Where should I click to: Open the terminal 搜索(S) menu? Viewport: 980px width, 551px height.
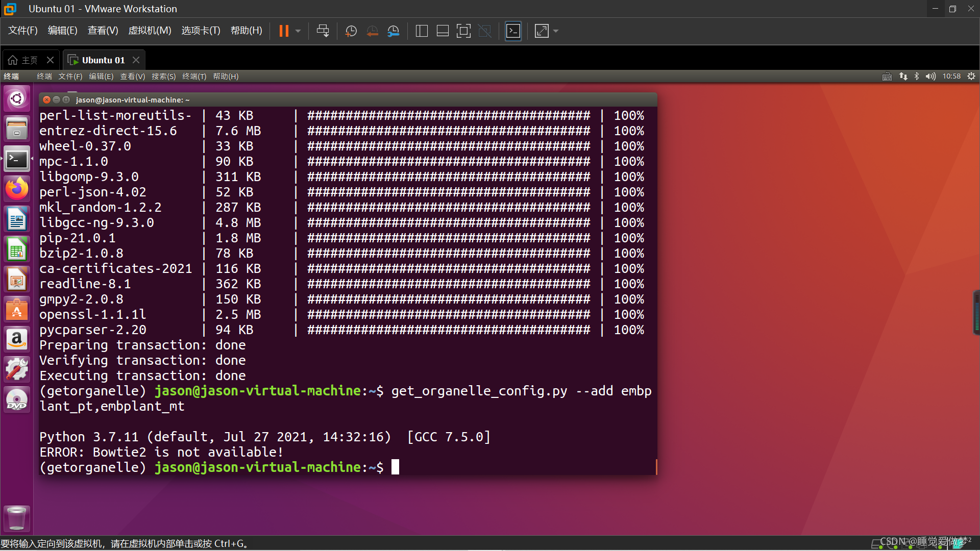(163, 77)
